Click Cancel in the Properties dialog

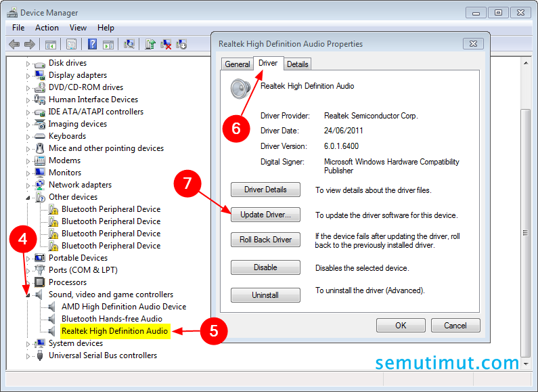[x=455, y=326]
